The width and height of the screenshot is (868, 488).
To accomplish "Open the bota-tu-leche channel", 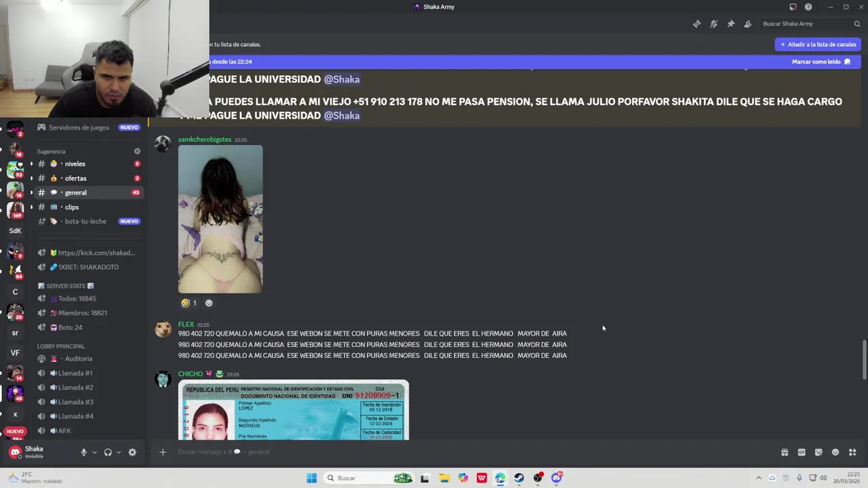I will pos(88,221).
